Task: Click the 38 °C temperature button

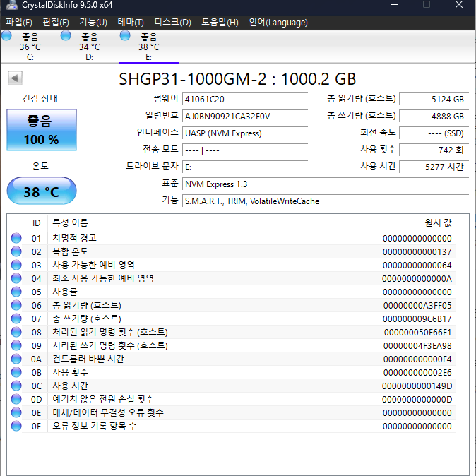Action: coord(42,191)
